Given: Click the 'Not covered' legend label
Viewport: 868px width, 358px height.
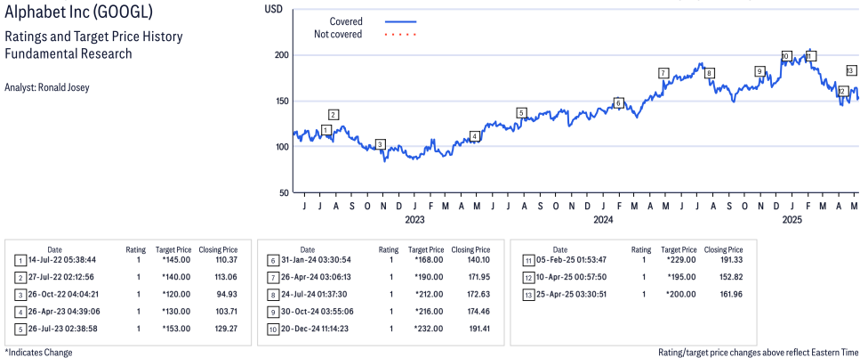Looking at the screenshot, I should (338, 35).
